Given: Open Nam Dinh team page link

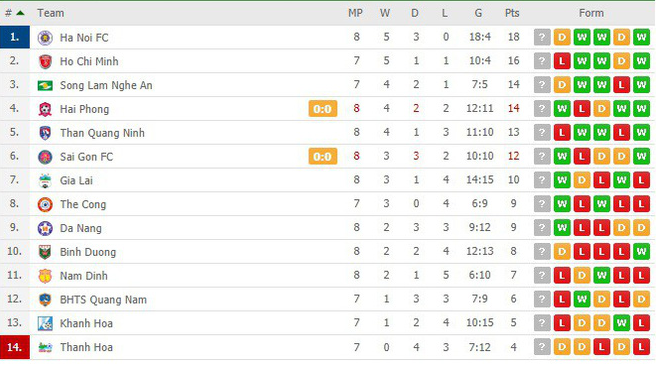Looking at the screenshot, I should click(x=84, y=276).
